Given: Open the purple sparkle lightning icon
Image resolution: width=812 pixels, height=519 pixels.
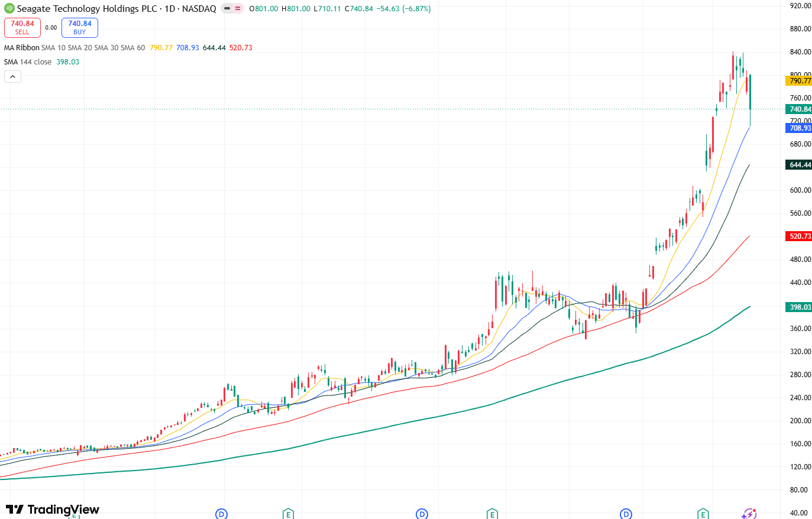Looking at the screenshot, I should point(749,514).
